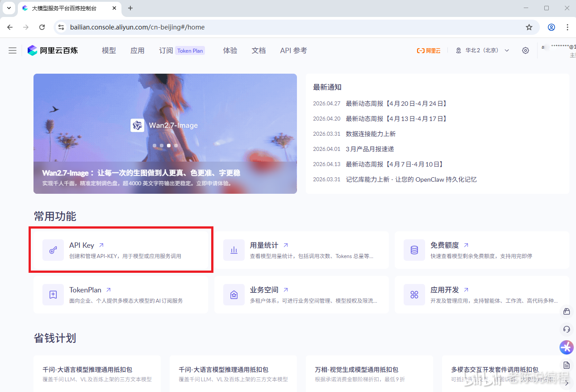Open the hamburger side menu
Image resolution: width=576 pixels, height=392 pixels.
(x=13, y=50)
